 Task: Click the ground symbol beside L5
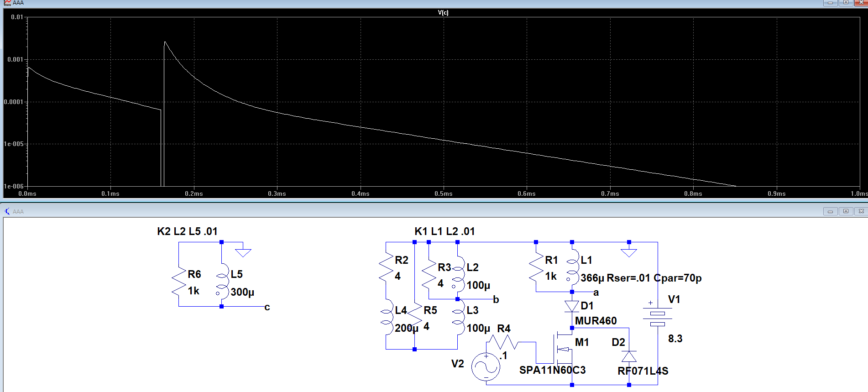pos(243,252)
